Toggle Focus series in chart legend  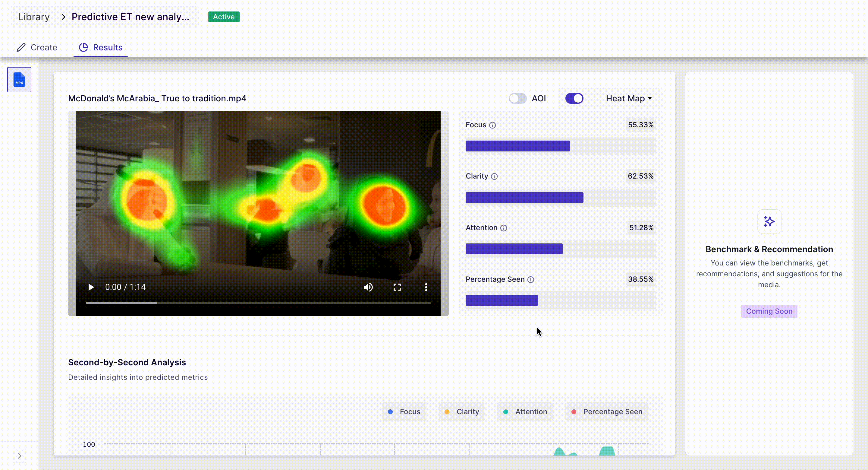pos(404,412)
